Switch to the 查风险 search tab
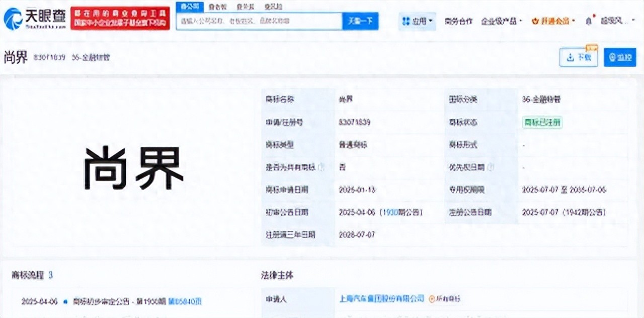 pyautogui.click(x=273, y=7)
